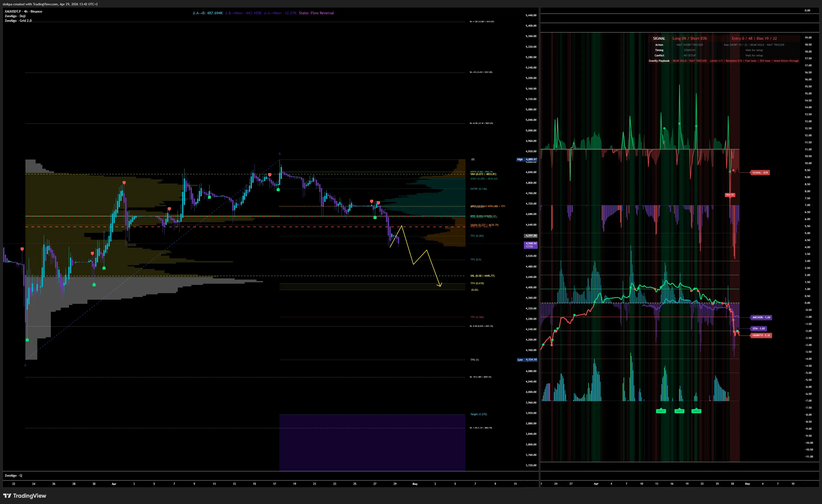Image resolution: width=822 pixels, height=504 pixels.
Task: Select the ZenAlgo - Grid 2.0 indicator label
Action: coord(18,21)
